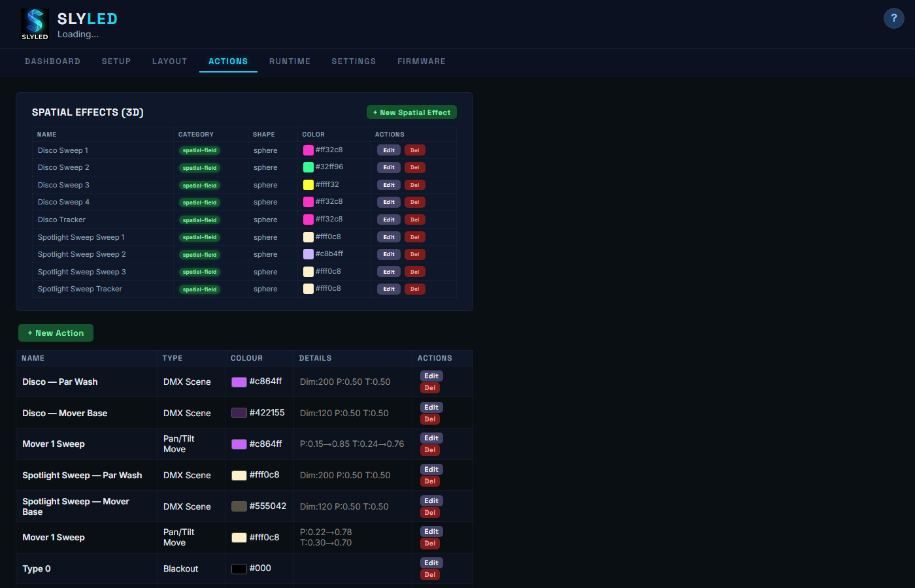Delete the Type 0 blackout action
915x588 pixels.
tap(430, 575)
